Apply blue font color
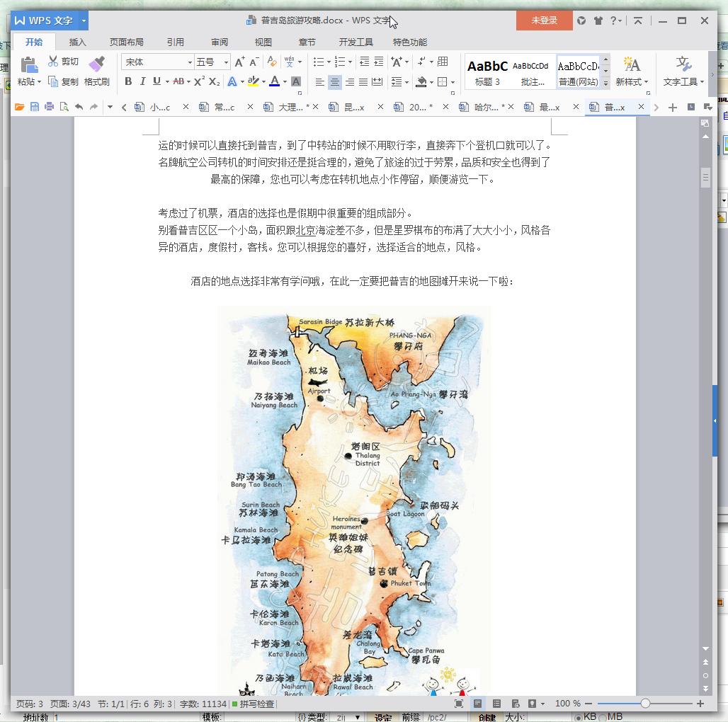The image size is (728, 722). pos(275,81)
